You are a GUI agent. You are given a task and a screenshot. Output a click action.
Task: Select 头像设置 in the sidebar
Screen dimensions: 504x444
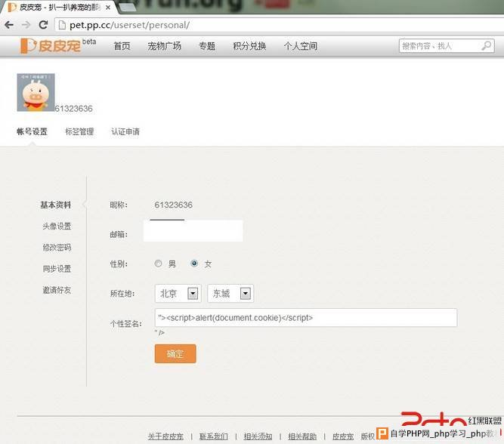57,226
